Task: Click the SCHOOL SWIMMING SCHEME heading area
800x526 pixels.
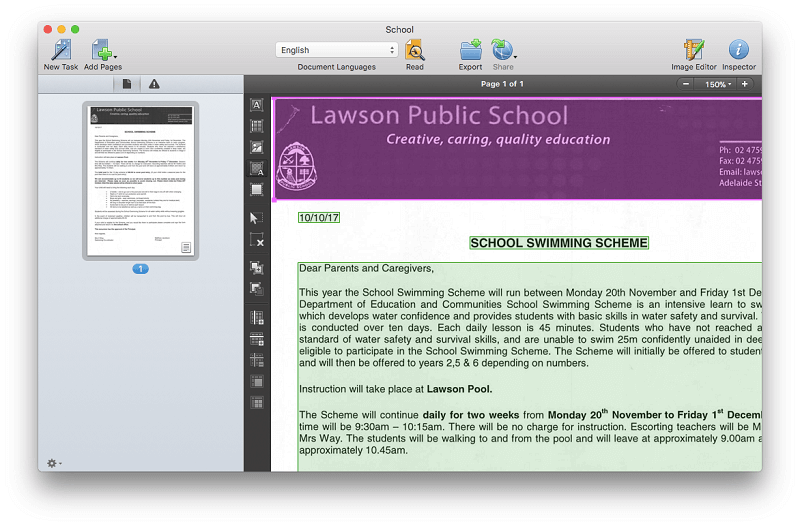Action: [x=559, y=243]
